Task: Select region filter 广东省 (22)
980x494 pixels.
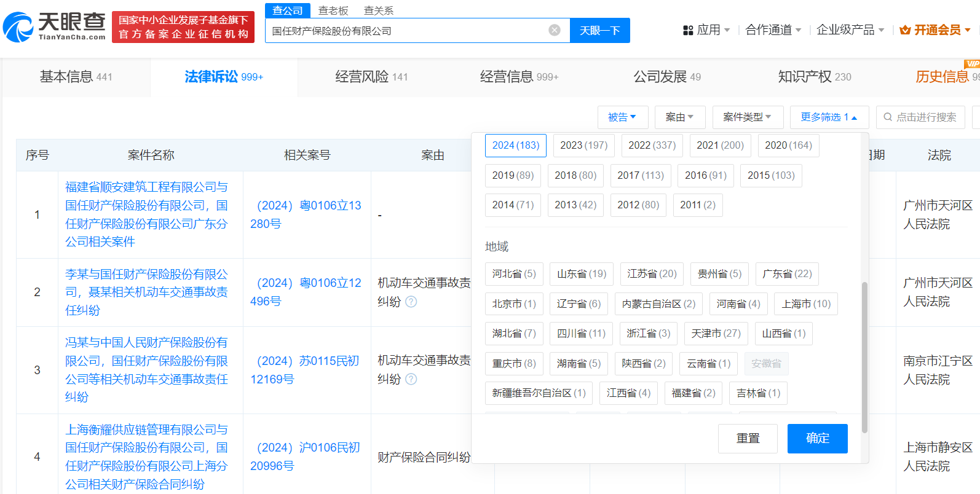Action: pyautogui.click(x=787, y=274)
